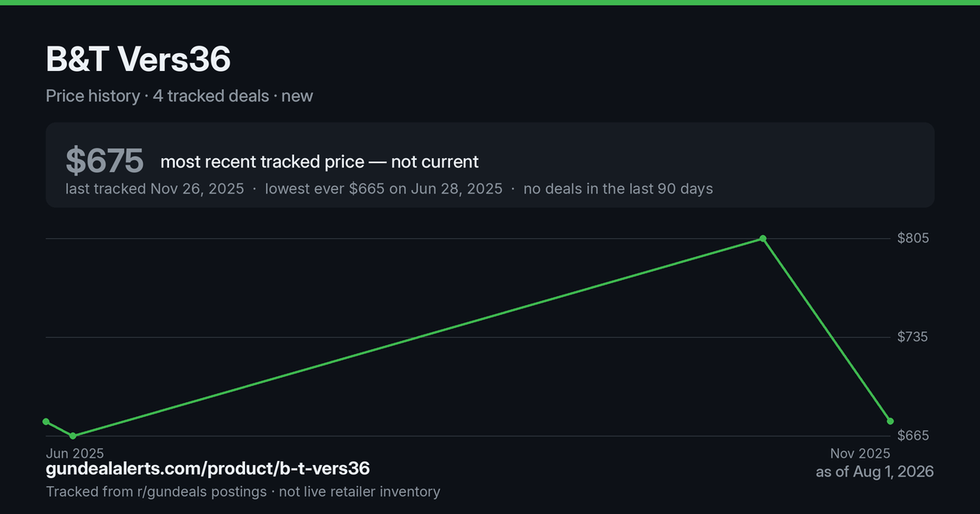980x514 pixels.
Task: Click the $675 most recent price
Action: (x=105, y=162)
